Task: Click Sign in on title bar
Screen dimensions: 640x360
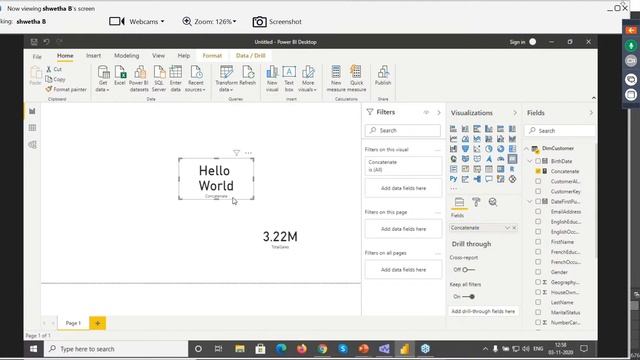Action: point(517,42)
